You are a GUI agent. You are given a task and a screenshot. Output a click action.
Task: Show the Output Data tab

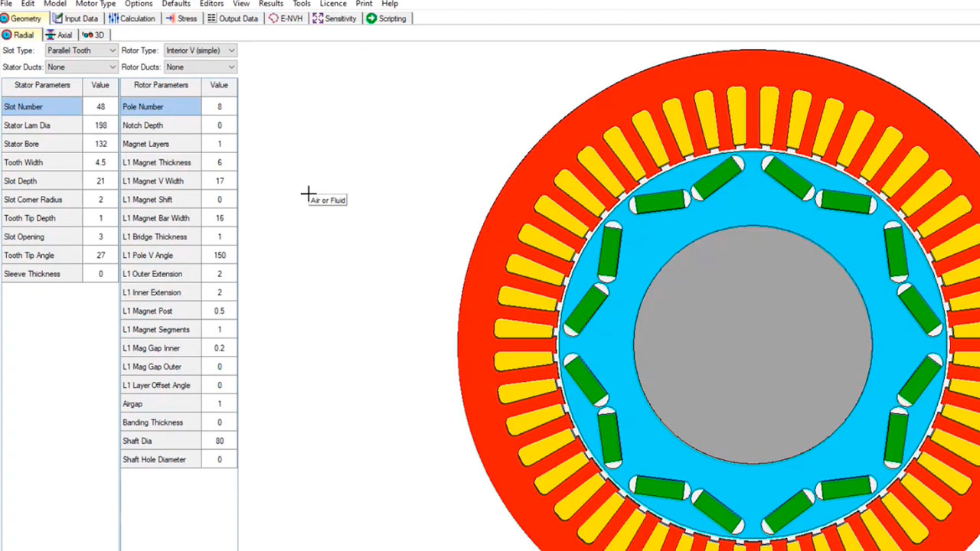(233, 18)
